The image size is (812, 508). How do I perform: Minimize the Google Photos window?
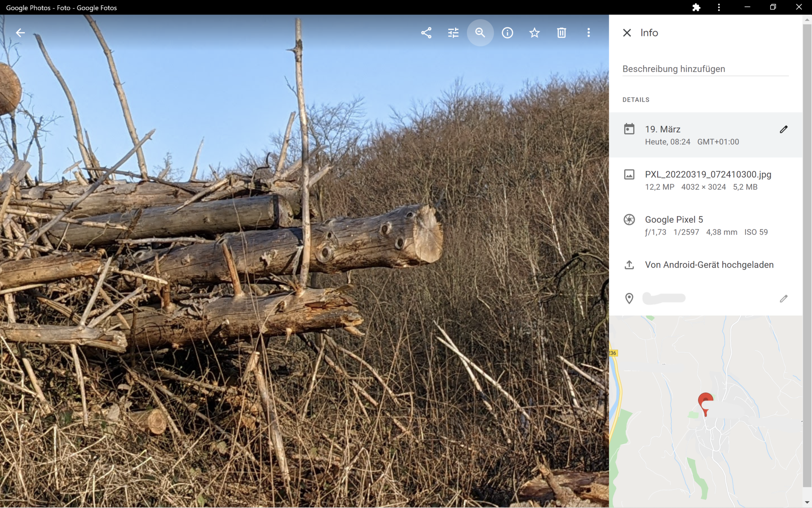click(x=747, y=7)
